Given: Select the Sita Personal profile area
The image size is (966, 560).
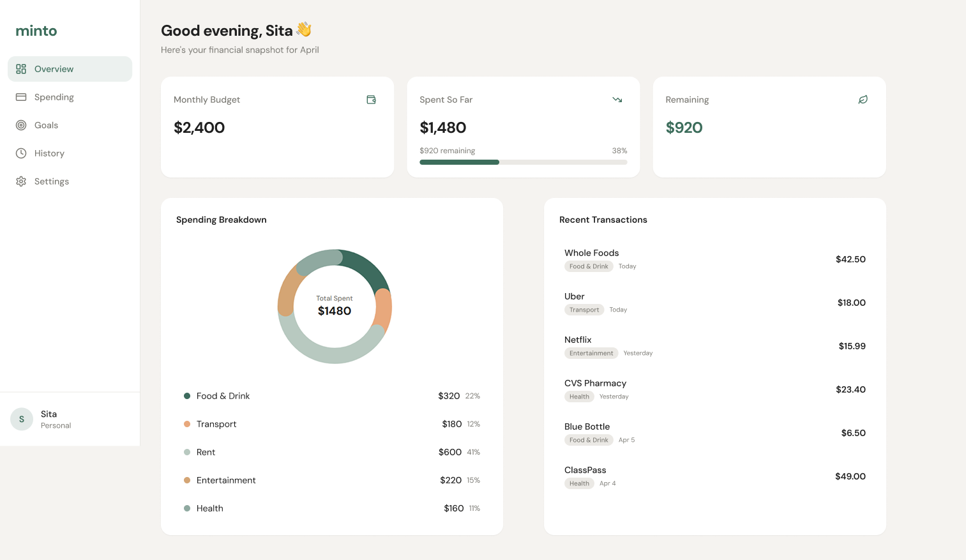Looking at the screenshot, I should [56, 419].
